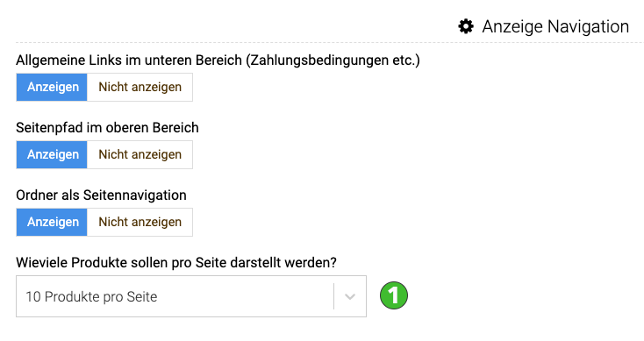Click the vertical divider next to dropdown chevron

click(334, 296)
